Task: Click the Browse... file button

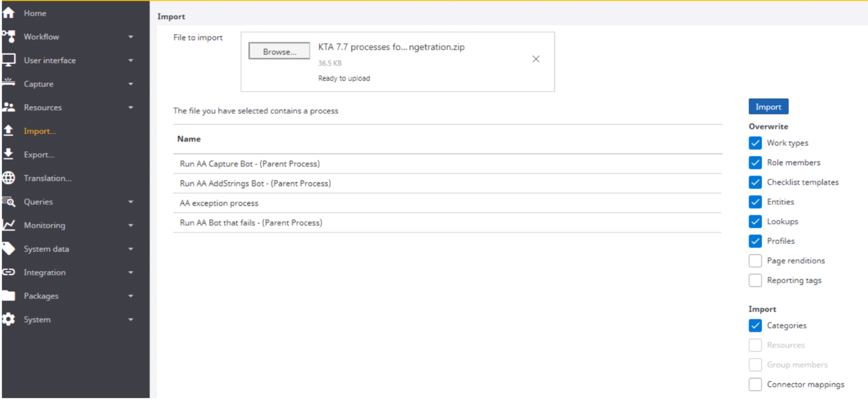Action: click(279, 52)
